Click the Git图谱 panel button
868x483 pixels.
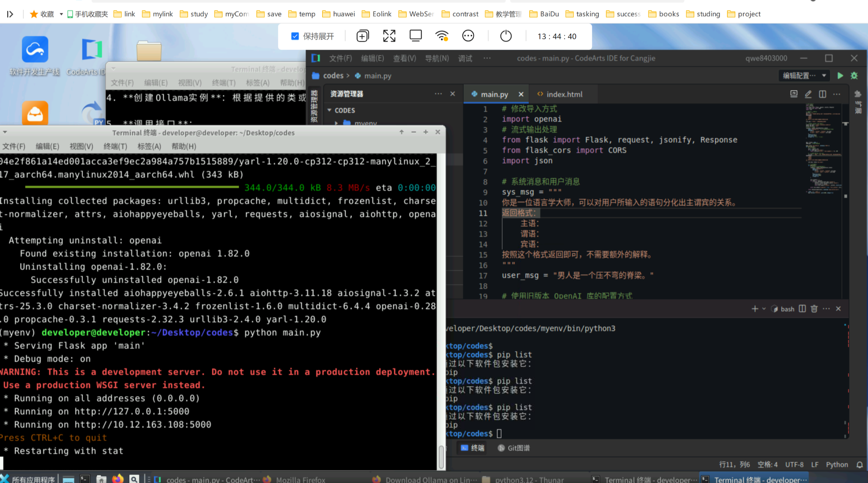[514, 448]
